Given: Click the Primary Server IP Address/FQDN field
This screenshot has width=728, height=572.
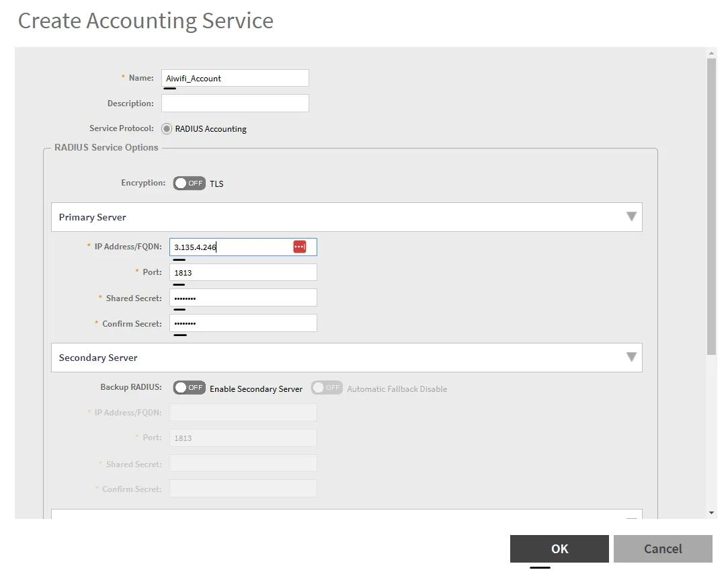Looking at the screenshot, I should [x=243, y=247].
